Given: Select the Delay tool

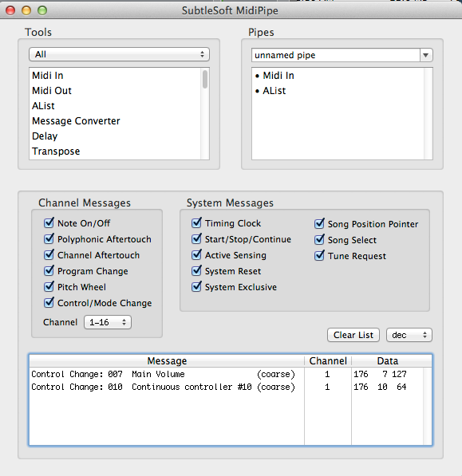Looking at the screenshot, I should click(x=116, y=136).
